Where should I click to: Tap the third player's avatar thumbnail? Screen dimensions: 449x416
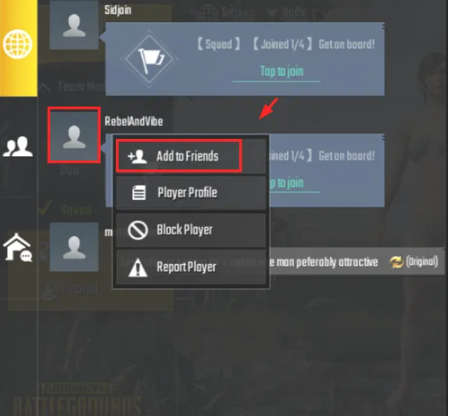coord(74,247)
